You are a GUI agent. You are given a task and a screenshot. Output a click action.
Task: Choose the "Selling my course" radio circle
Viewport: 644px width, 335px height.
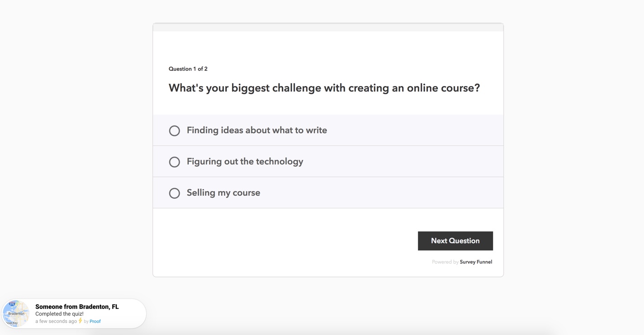pyautogui.click(x=175, y=193)
